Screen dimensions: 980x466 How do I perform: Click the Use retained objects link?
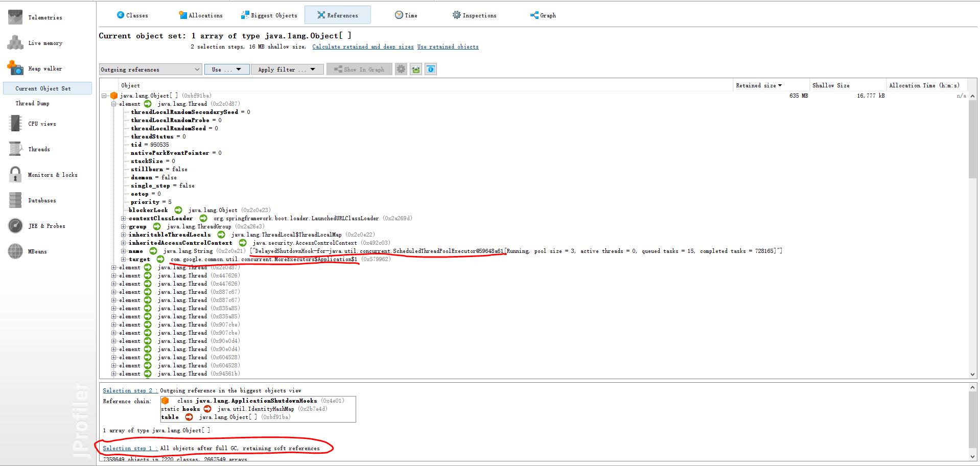tap(448, 46)
